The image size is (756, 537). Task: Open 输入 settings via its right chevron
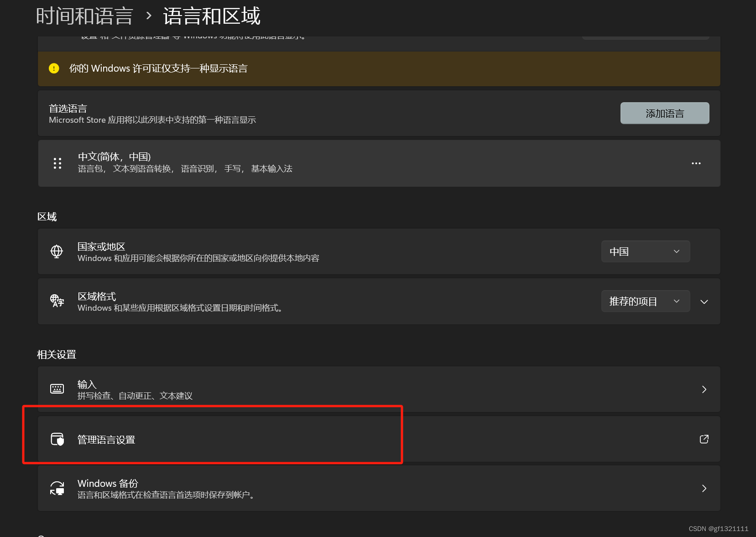pos(704,389)
